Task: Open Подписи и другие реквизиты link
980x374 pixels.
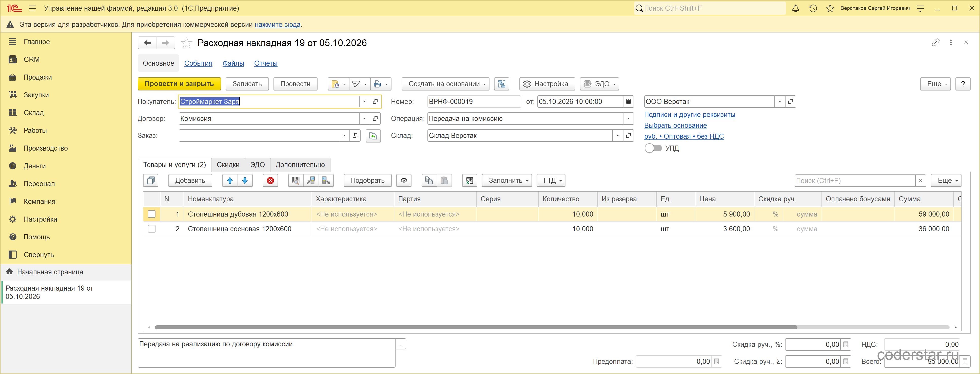Action: click(689, 115)
